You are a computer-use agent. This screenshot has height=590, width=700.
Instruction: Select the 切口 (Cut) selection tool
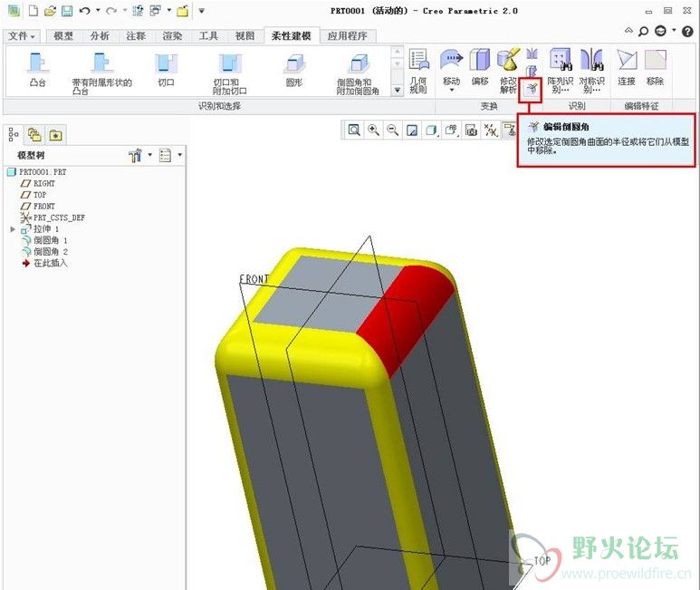coord(166,70)
